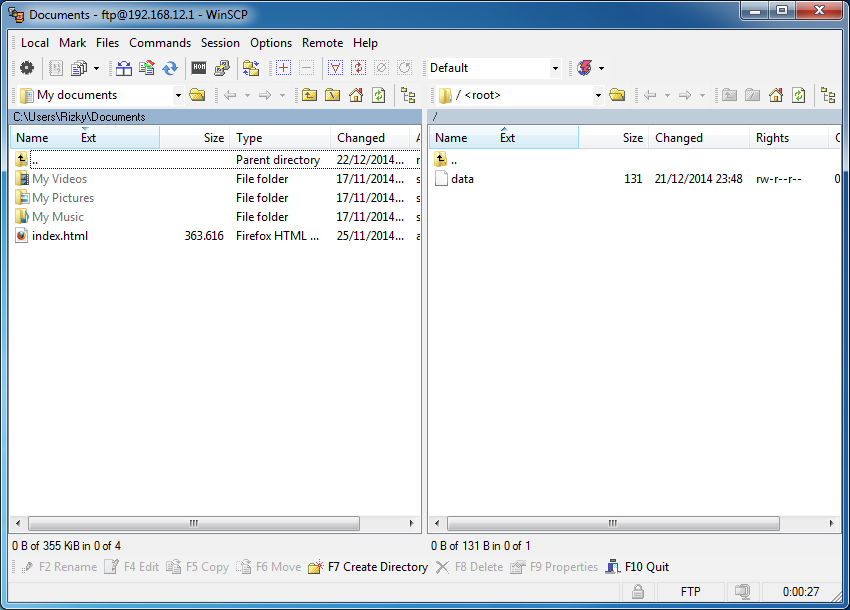Click F6 Move button
850x610 pixels.
269,567
